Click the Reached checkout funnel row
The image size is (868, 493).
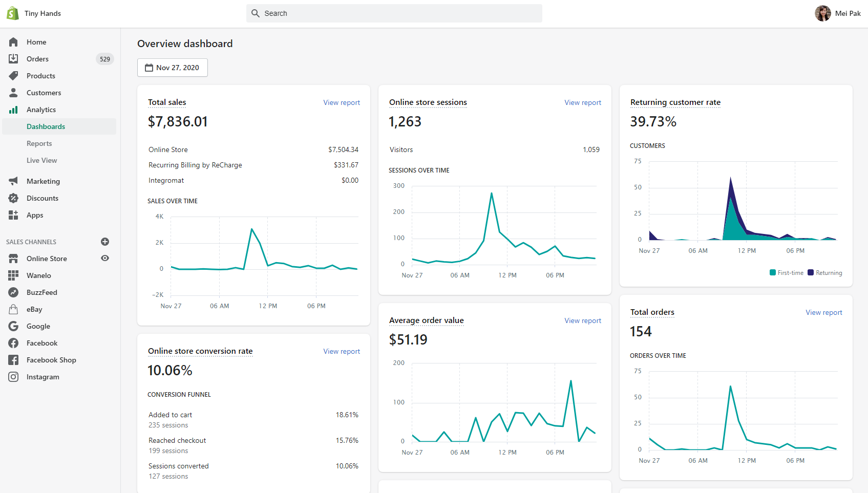tap(253, 445)
